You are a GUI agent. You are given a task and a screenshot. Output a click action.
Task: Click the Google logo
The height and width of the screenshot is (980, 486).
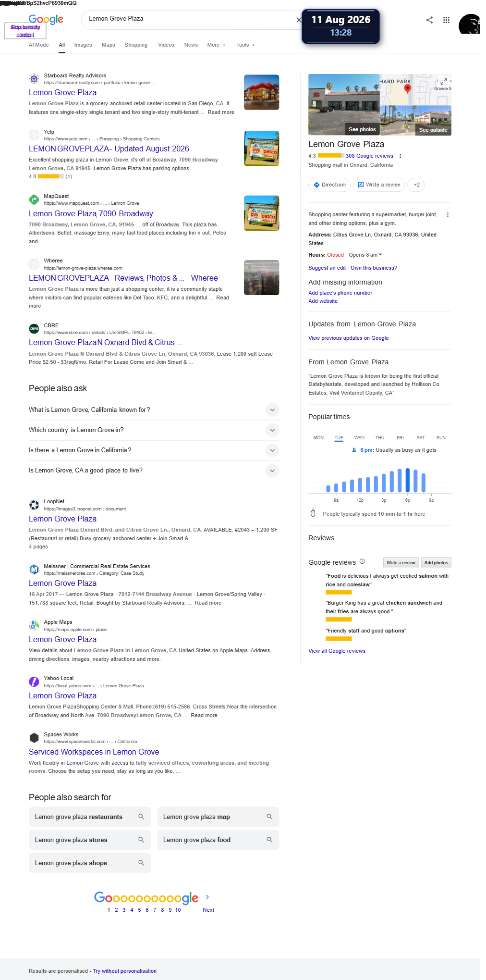pyautogui.click(x=46, y=19)
